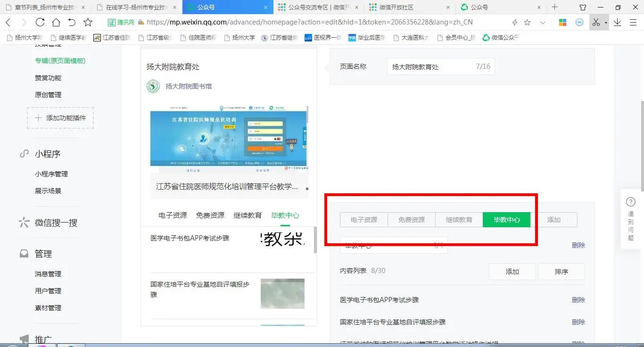Open 专辑(原页面模板) in sidebar
Viewport: 644px width, 347px height.
(60, 61)
